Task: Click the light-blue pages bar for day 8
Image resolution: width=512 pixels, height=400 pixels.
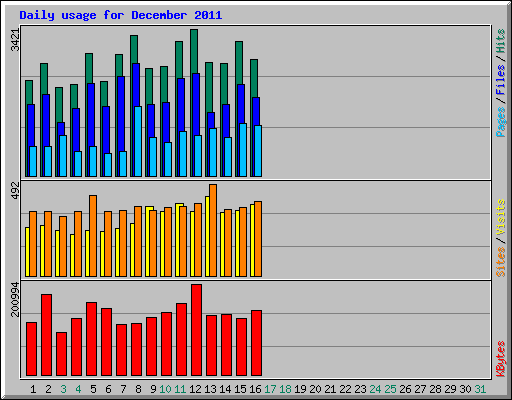Action: pos(138,141)
